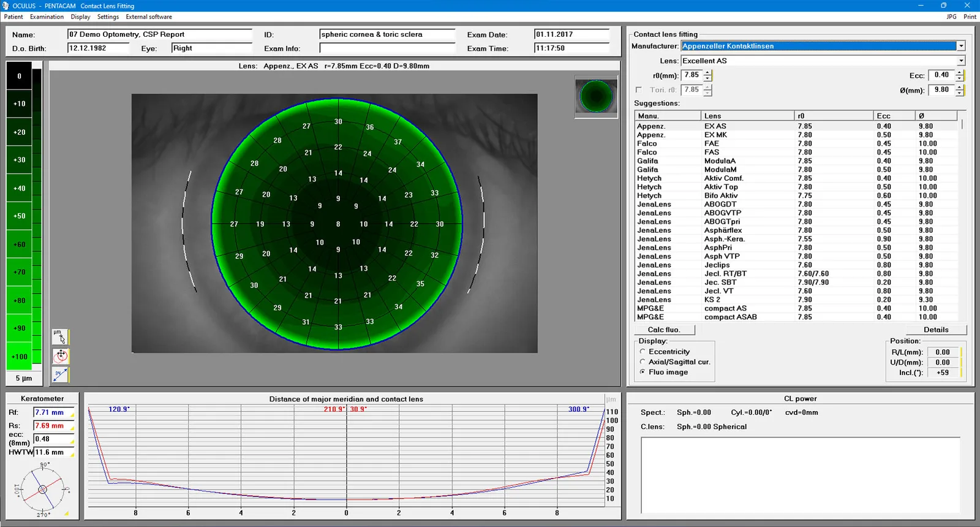Image resolution: width=980 pixels, height=527 pixels.
Task: Open lens Details
Action: 936,330
